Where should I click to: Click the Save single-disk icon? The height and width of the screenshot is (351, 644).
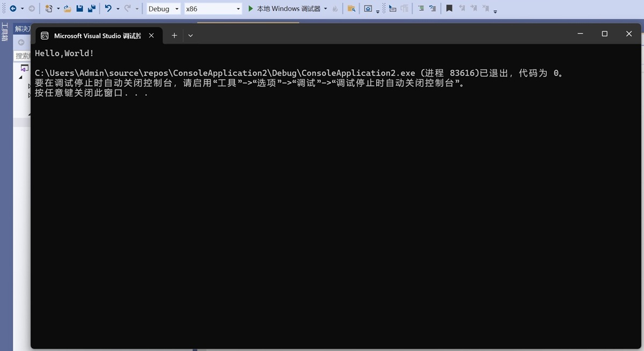point(80,9)
